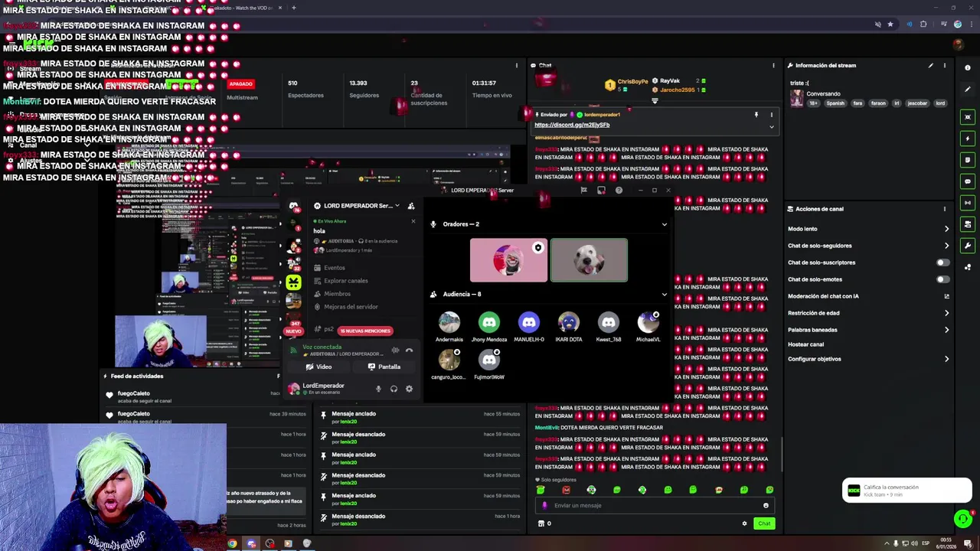Toggle Chat de solo-suscriptores switch

click(x=943, y=262)
